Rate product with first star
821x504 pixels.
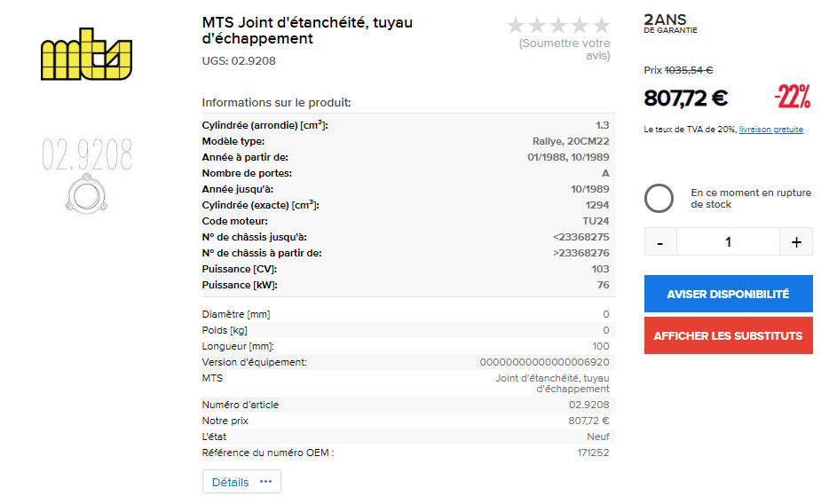(x=517, y=26)
